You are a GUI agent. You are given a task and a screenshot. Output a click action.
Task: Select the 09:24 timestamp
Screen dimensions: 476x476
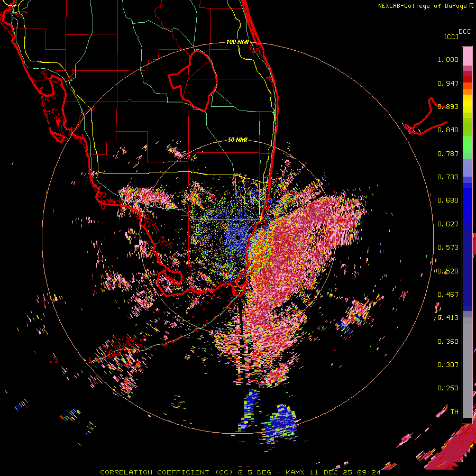[x=369, y=472]
